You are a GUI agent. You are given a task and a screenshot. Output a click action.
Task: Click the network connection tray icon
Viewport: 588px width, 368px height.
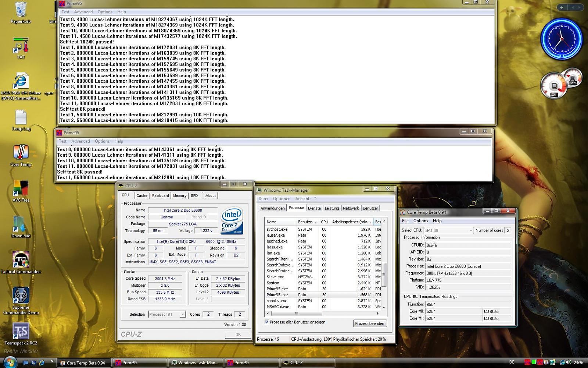pyautogui.click(x=563, y=362)
